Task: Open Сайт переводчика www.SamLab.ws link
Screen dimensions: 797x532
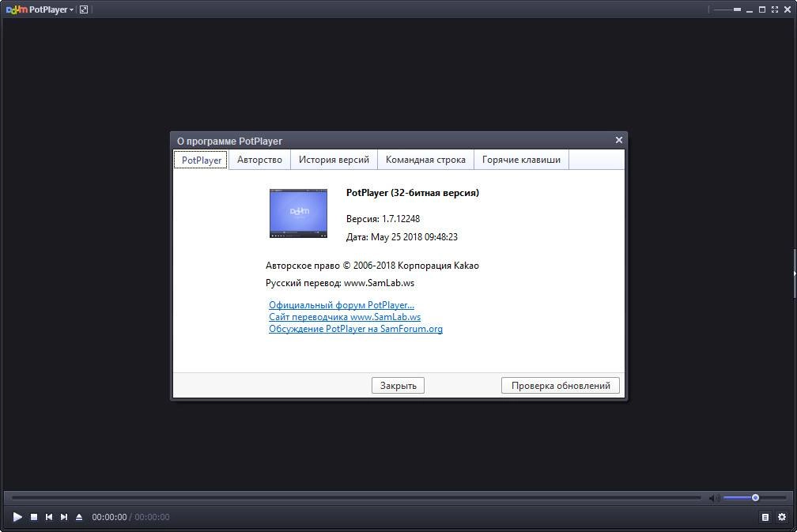Action: point(345,316)
